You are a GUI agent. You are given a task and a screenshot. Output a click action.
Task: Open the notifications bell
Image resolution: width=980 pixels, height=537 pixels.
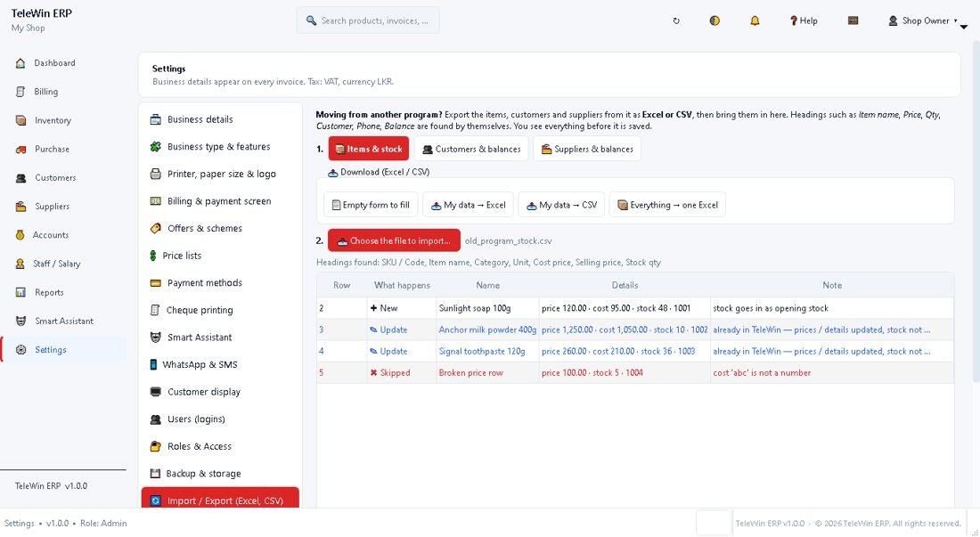(x=755, y=20)
